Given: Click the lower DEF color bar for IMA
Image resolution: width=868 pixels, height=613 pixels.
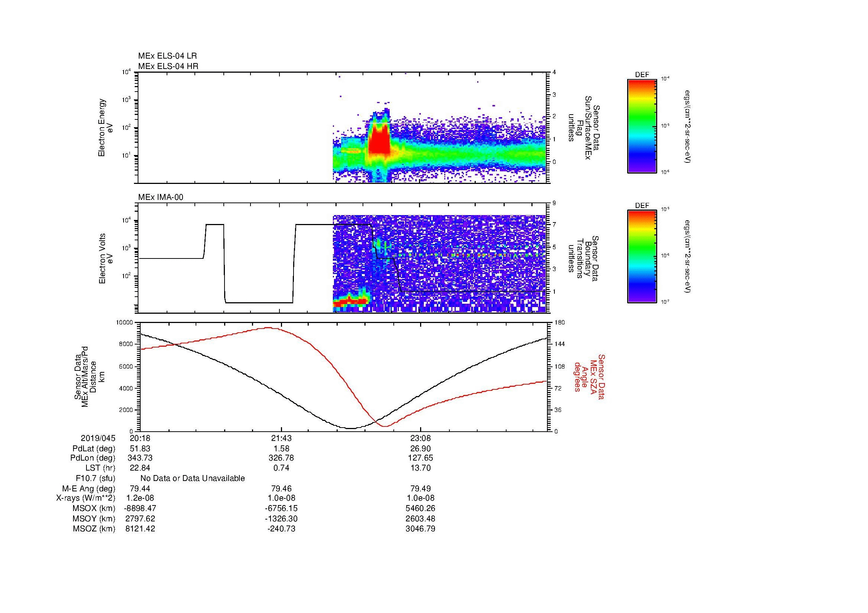Looking at the screenshot, I should (642, 257).
